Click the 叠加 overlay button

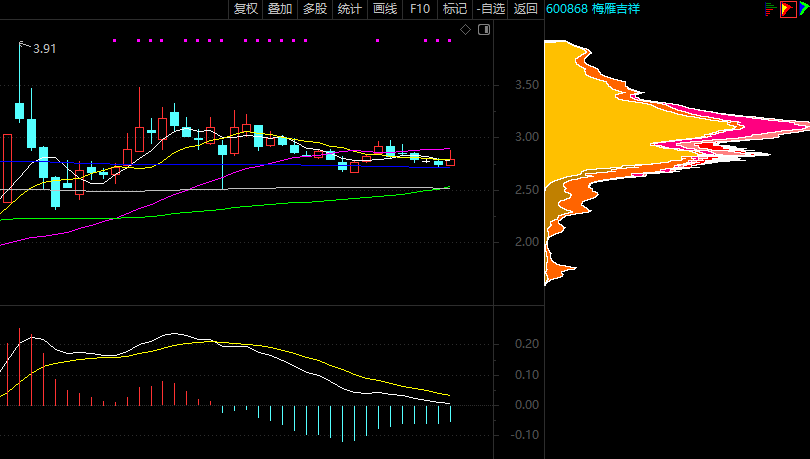pyautogui.click(x=280, y=9)
